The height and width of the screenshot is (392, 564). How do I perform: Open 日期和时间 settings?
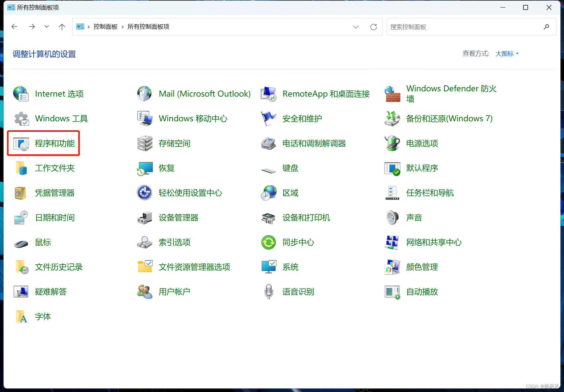pos(54,217)
